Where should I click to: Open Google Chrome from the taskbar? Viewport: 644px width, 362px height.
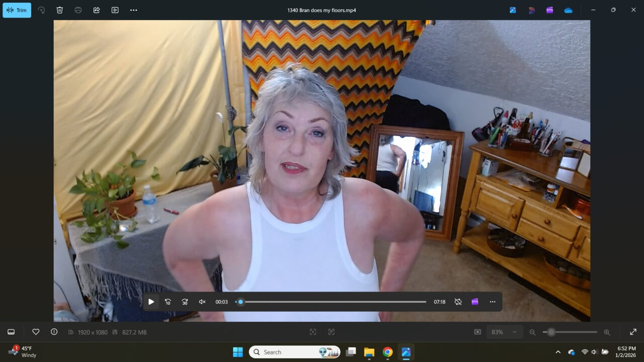click(387, 352)
